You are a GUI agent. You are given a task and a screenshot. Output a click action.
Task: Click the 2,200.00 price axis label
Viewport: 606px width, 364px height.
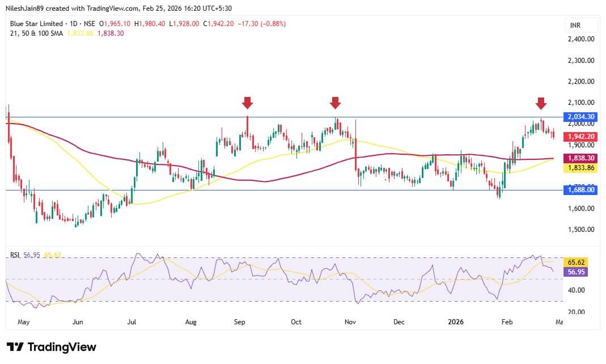point(581,82)
